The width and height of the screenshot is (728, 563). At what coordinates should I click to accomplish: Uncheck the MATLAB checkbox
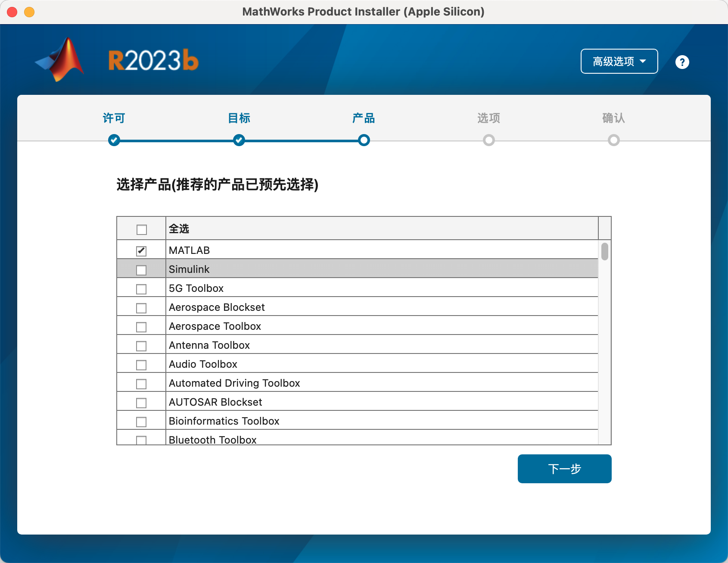click(141, 250)
